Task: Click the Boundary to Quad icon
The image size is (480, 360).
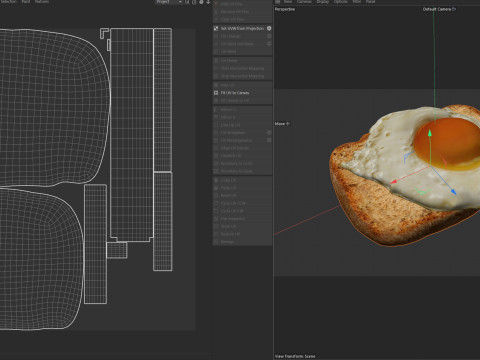Action: pos(216,171)
